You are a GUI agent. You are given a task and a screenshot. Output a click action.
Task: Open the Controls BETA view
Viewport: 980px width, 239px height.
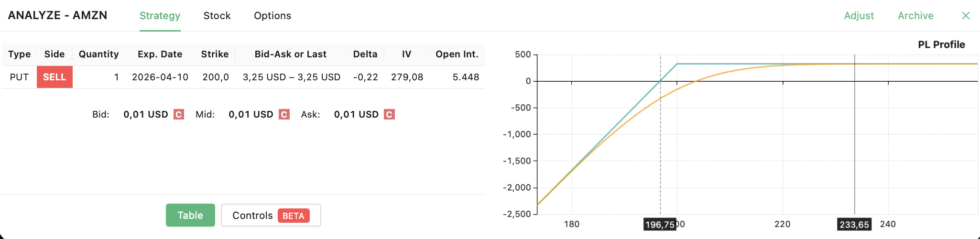[x=271, y=215]
